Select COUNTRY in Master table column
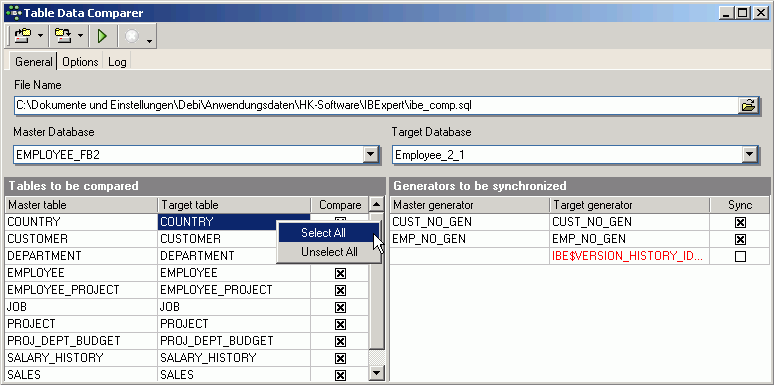 81,222
